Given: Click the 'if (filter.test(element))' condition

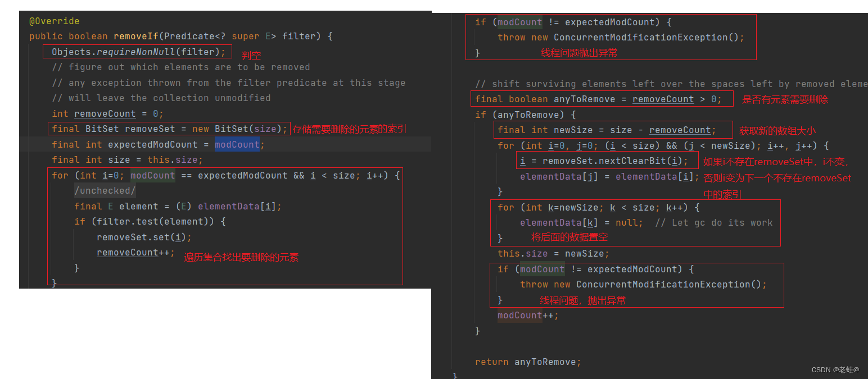Looking at the screenshot, I should 150,222.
